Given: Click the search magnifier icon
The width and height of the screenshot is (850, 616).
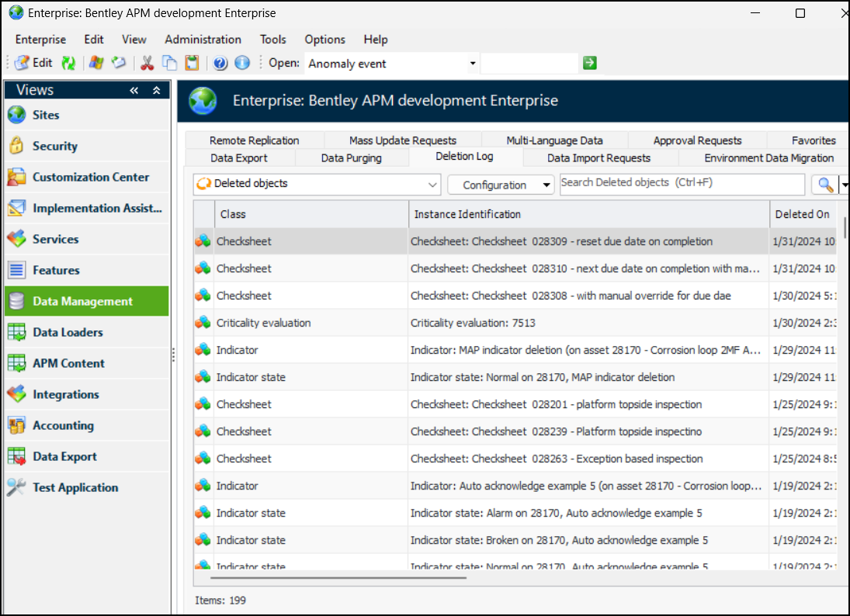Looking at the screenshot, I should (824, 185).
